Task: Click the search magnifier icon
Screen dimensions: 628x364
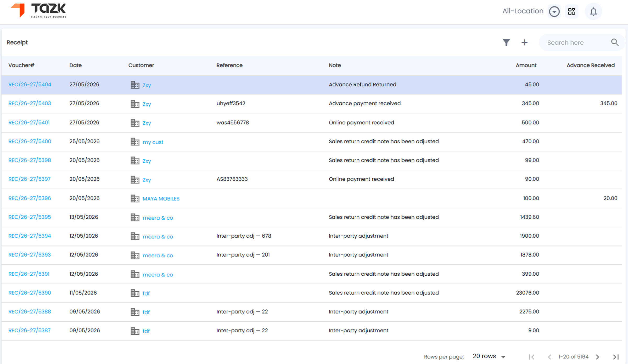Action: click(615, 42)
